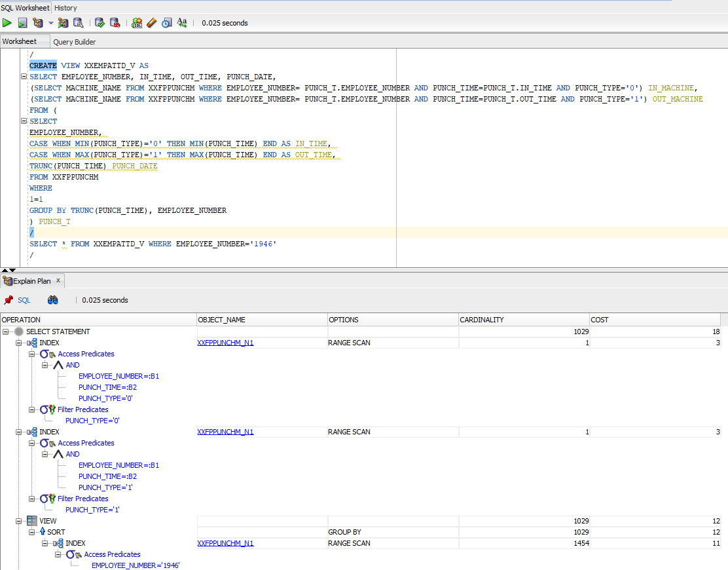This screenshot has width=728, height=570.
Task: Click the Autotrace icon
Action: tap(63, 23)
